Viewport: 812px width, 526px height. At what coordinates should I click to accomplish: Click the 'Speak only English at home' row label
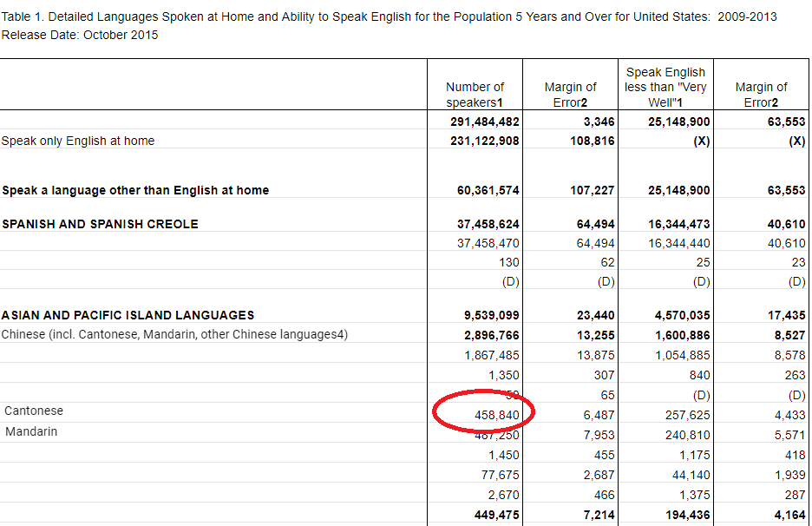point(78,141)
